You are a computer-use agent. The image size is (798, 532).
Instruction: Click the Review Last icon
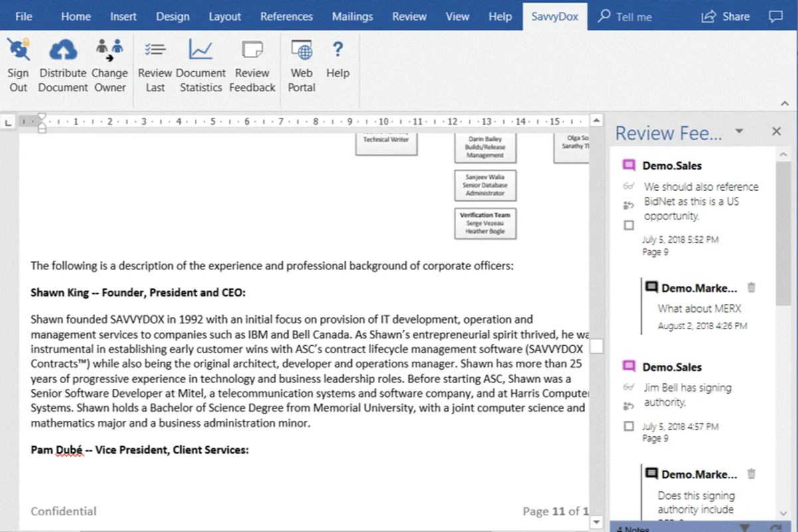click(155, 50)
